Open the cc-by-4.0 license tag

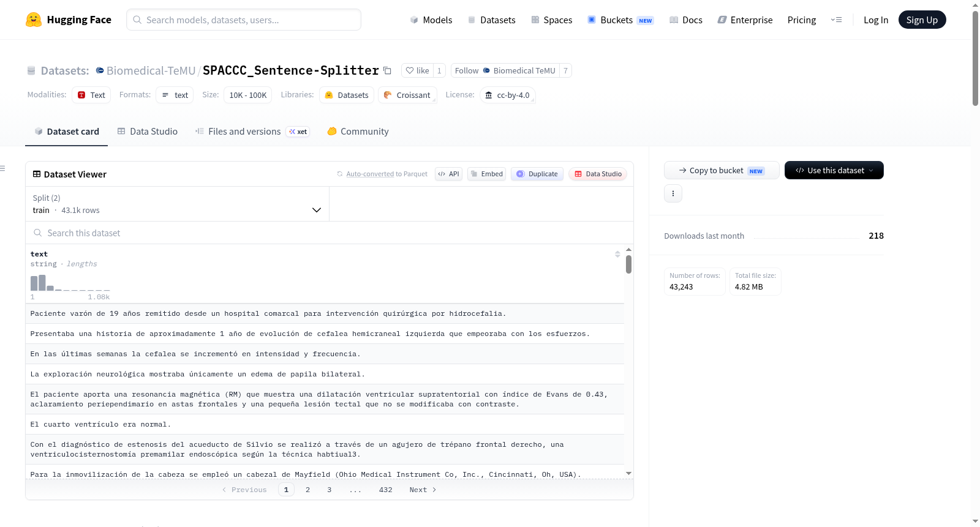508,95
